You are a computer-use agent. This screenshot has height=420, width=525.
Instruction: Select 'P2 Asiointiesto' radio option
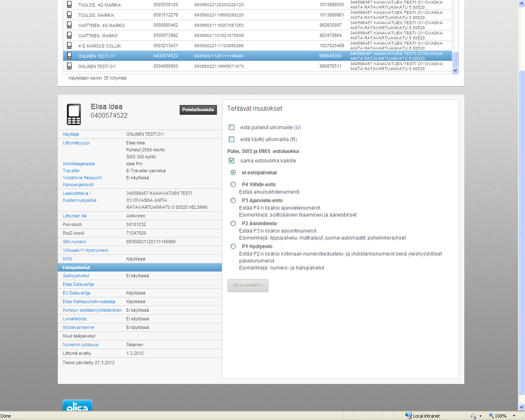point(233,224)
